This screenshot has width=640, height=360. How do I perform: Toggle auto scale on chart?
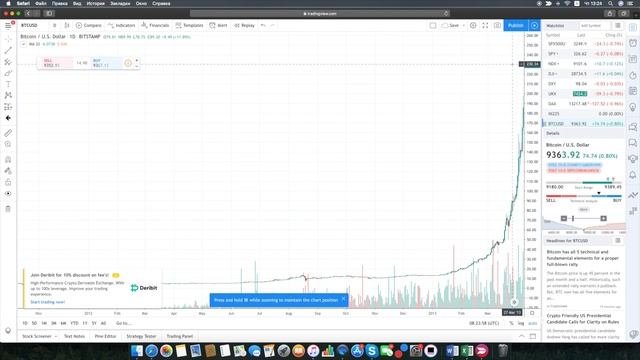click(533, 323)
